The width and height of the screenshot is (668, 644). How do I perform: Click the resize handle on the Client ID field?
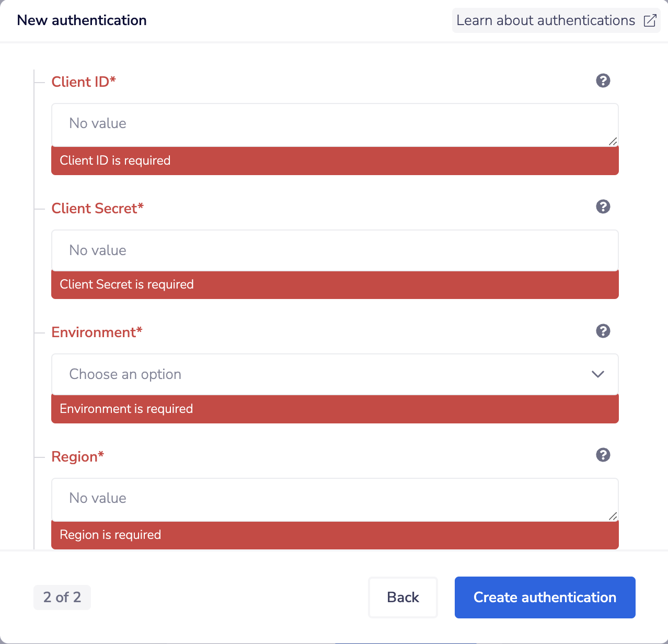tap(613, 140)
